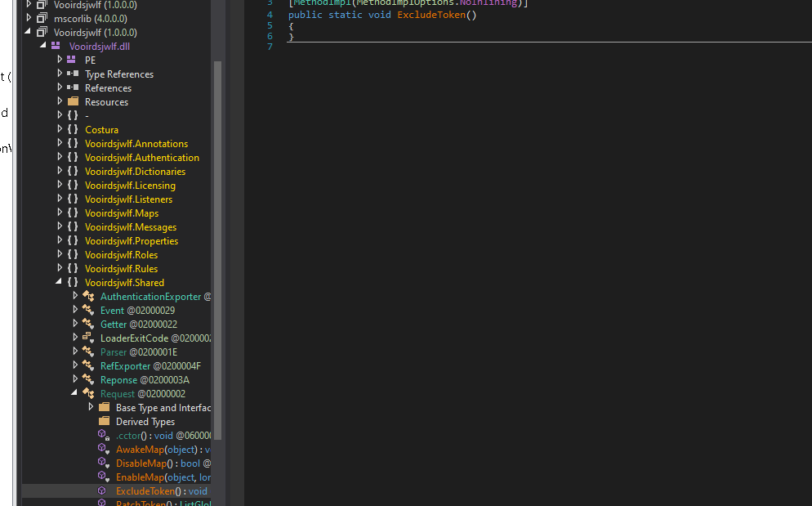Click the Getter class icon

88,324
